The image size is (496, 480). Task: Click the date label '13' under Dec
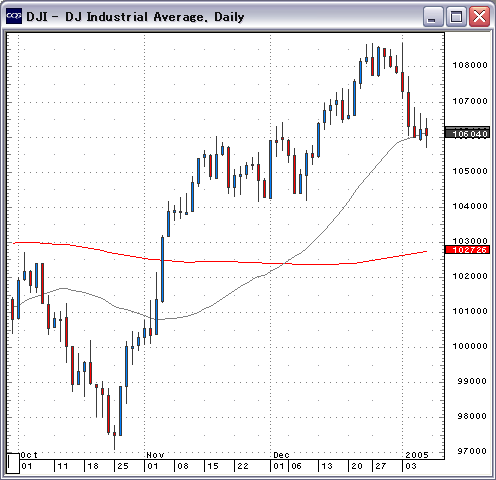click(327, 466)
